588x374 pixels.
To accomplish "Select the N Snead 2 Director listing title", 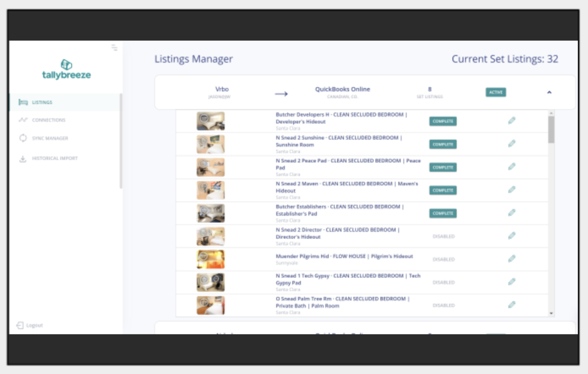I will coord(338,233).
